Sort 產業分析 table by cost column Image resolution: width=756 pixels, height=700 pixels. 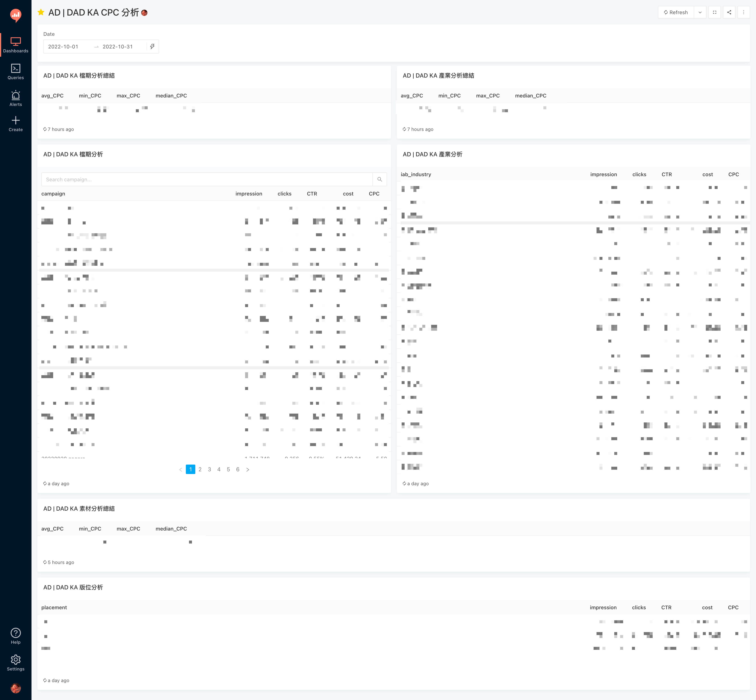point(708,174)
